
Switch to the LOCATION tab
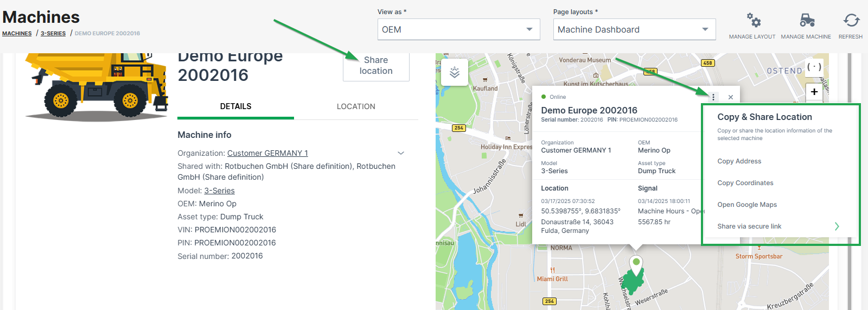[356, 106]
